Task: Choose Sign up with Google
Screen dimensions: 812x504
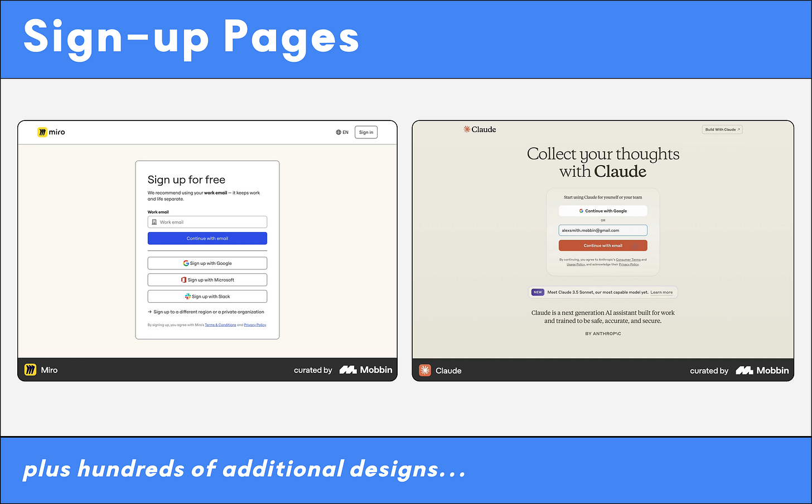Action: (x=207, y=263)
